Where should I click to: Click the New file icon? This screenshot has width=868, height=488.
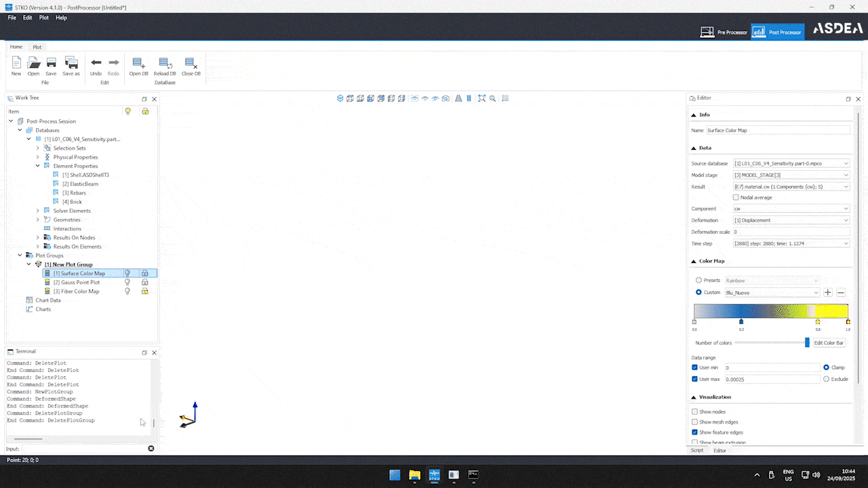16,63
